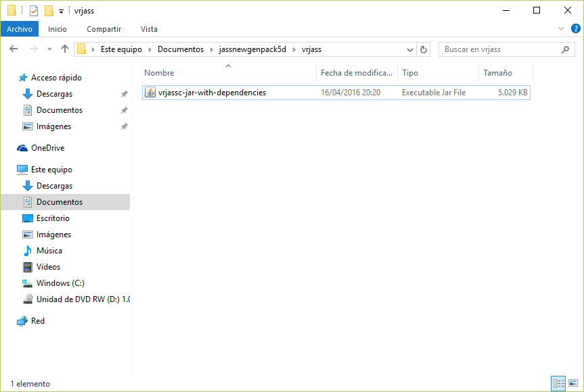Click Este equipo in the address path
Viewport: 584px width, 392px height.
point(121,49)
